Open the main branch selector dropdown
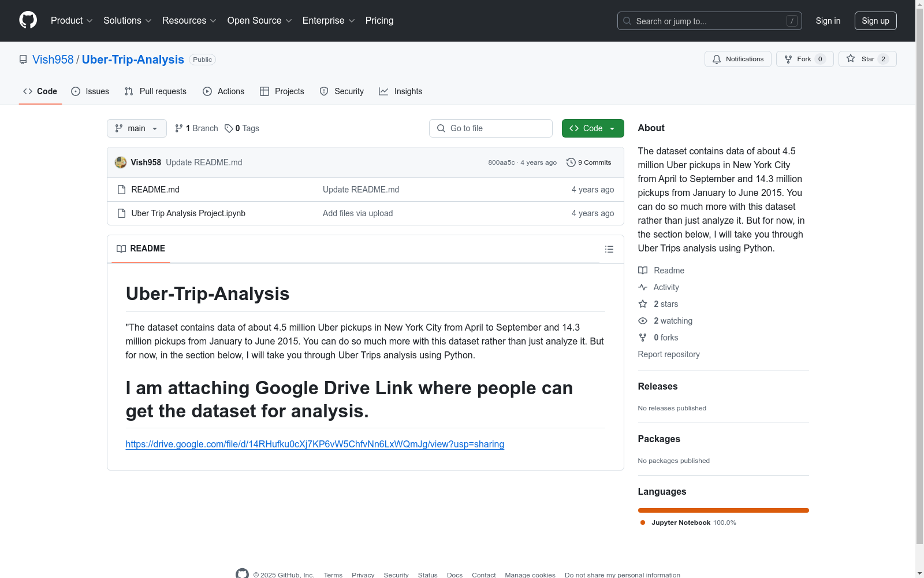 [137, 128]
